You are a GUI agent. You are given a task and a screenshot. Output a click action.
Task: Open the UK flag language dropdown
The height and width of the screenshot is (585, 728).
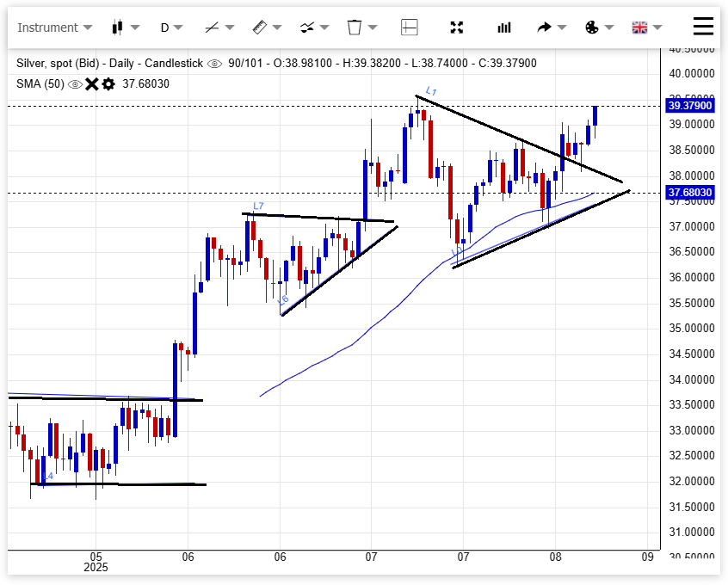tap(645, 28)
